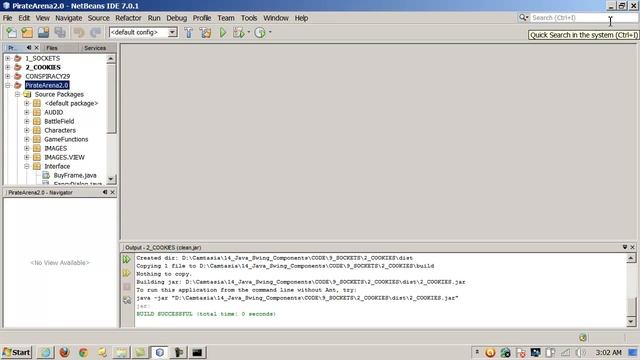The image size is (640, 360).
Task: Open the Source menu
Action: pos(98,18)
